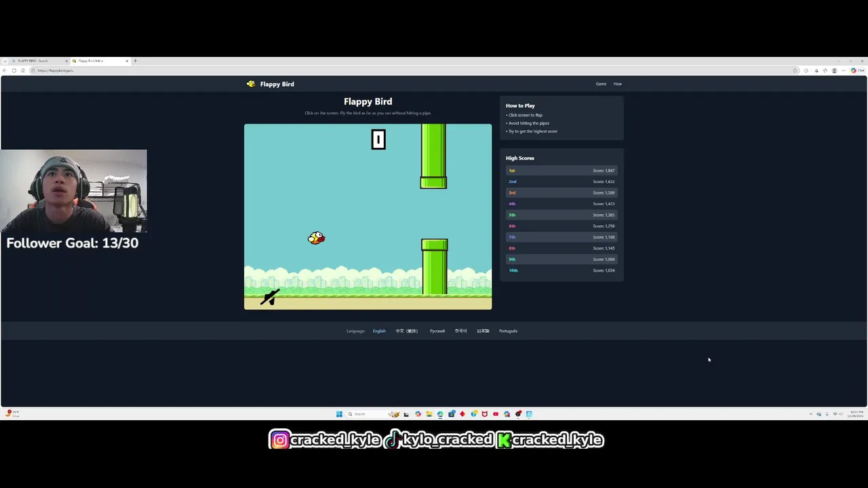Open Task View on the taskbar
Screen dimensions: 868x488
[x=406, y=414]
